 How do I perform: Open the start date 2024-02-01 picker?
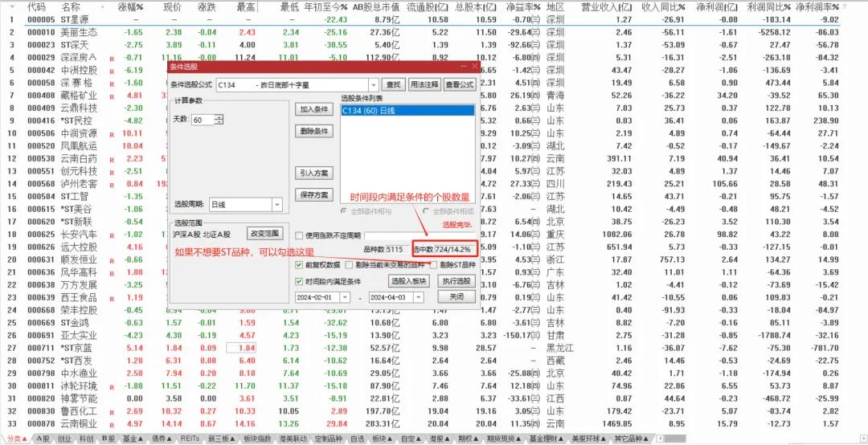click(x=345, y=297)
